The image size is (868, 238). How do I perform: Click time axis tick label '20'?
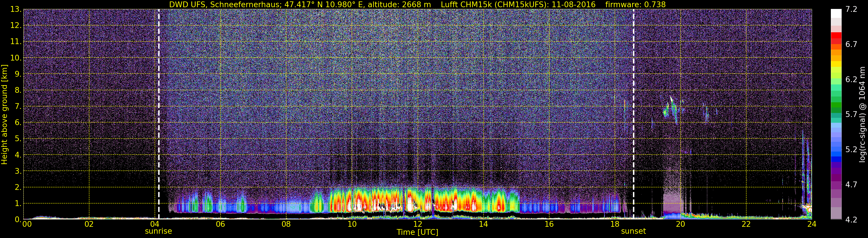680,224
